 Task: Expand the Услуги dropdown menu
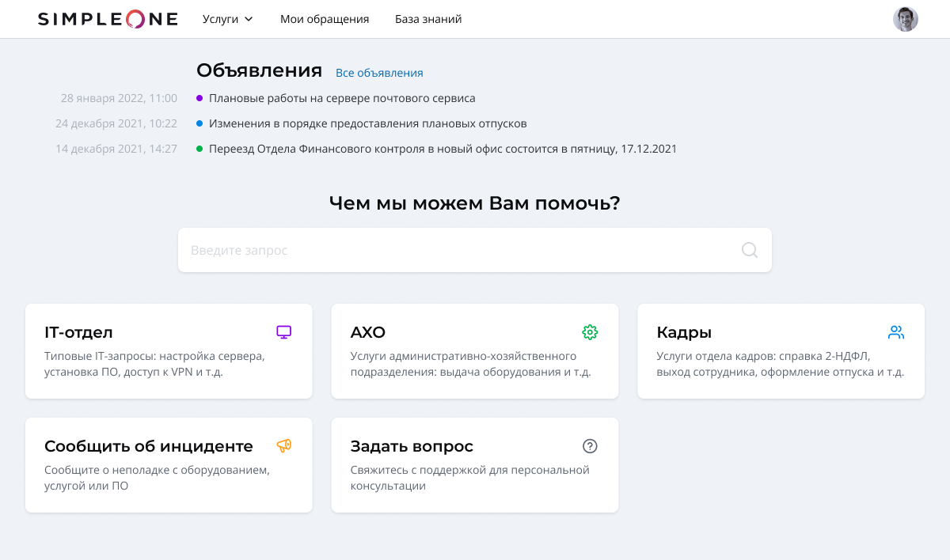[x=227, y=20]
